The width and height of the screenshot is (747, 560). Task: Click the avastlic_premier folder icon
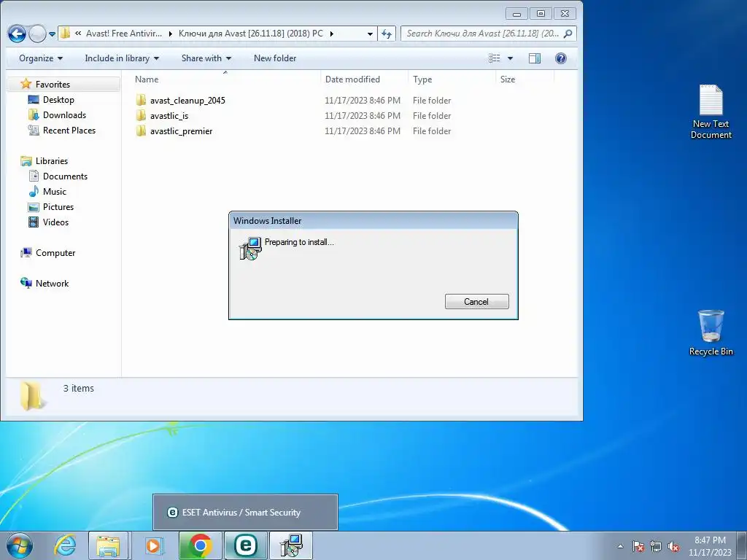141,131
